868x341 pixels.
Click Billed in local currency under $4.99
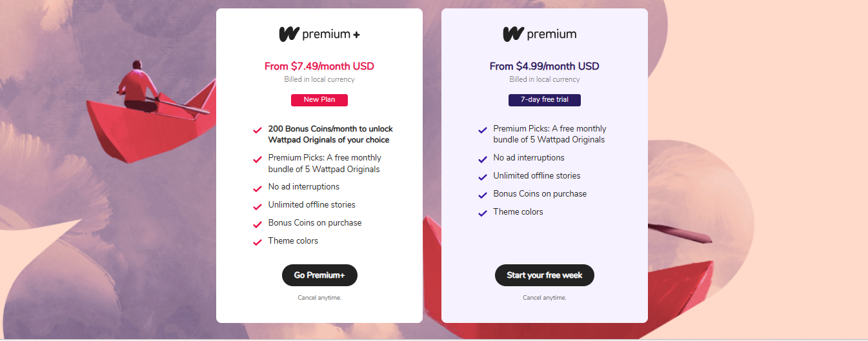tap(544, 79)
